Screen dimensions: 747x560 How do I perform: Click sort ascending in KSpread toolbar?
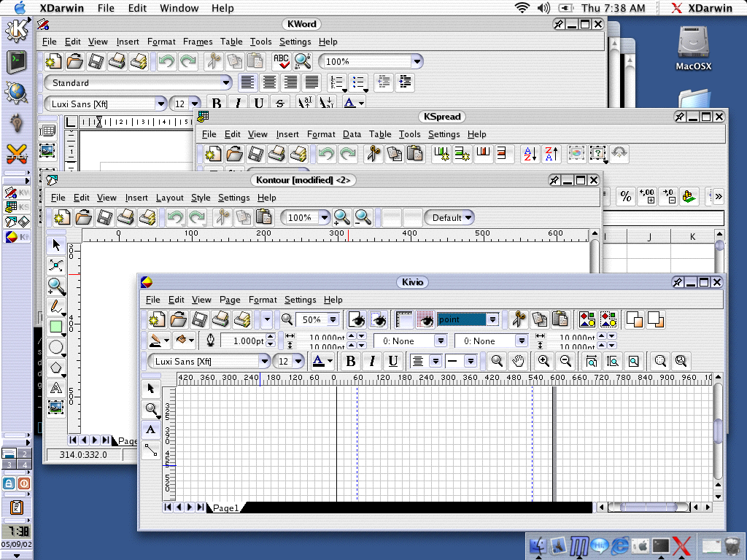point(531,154)
